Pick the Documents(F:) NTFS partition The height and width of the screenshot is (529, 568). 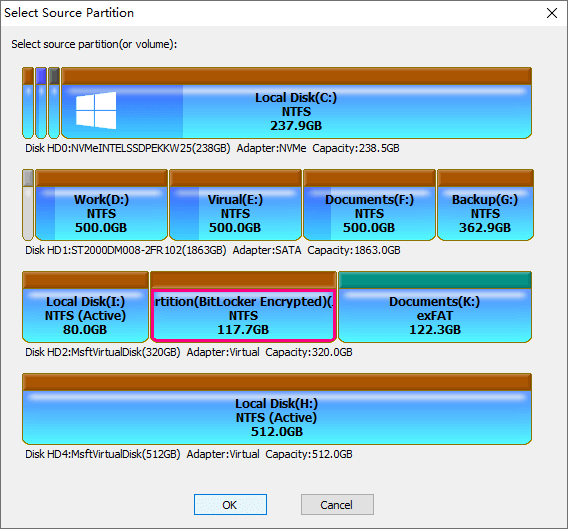pos(369,205)
